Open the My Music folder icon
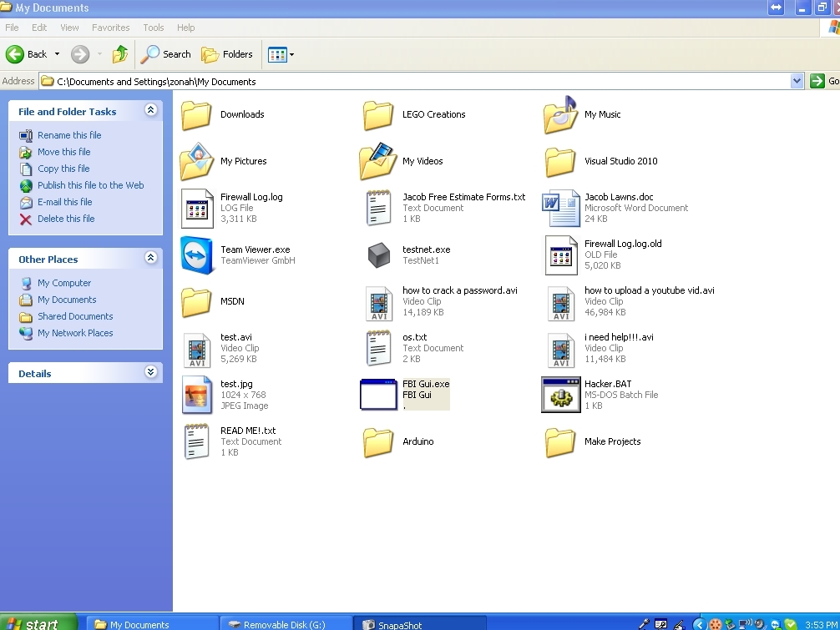The width and height of the screenshot is (840, 630). click(560, 114)
